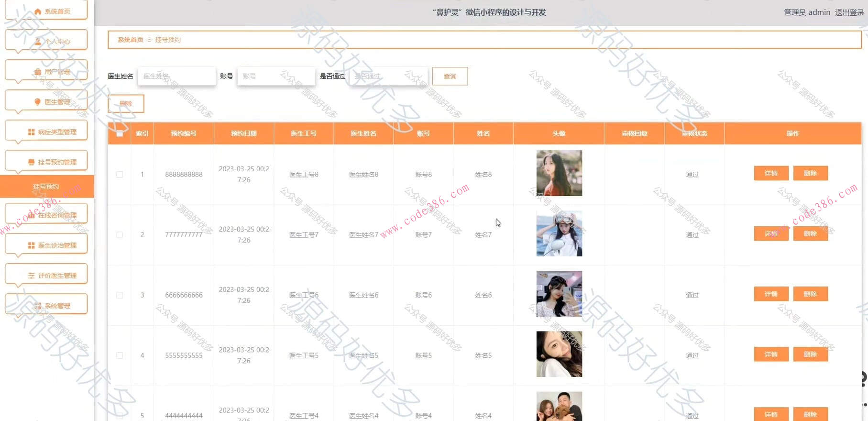
Task: Click the 医生工号 column header
Action: pyautogui.click(x=304, y=133)
